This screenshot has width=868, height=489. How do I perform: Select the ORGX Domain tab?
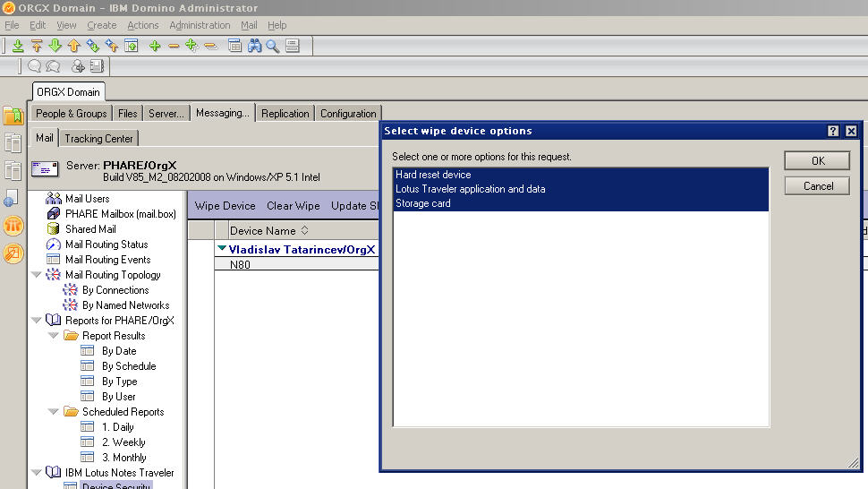tap(69, 92)
